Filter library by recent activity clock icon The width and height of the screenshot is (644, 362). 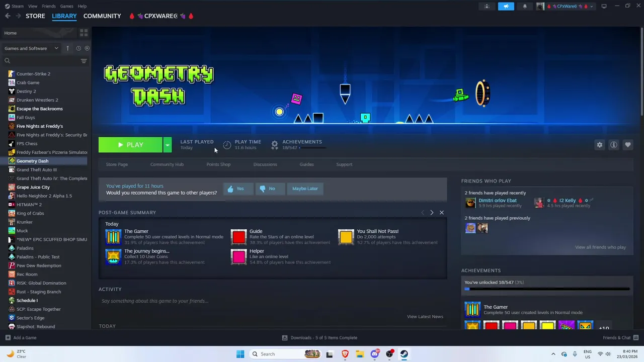[78, 48]
